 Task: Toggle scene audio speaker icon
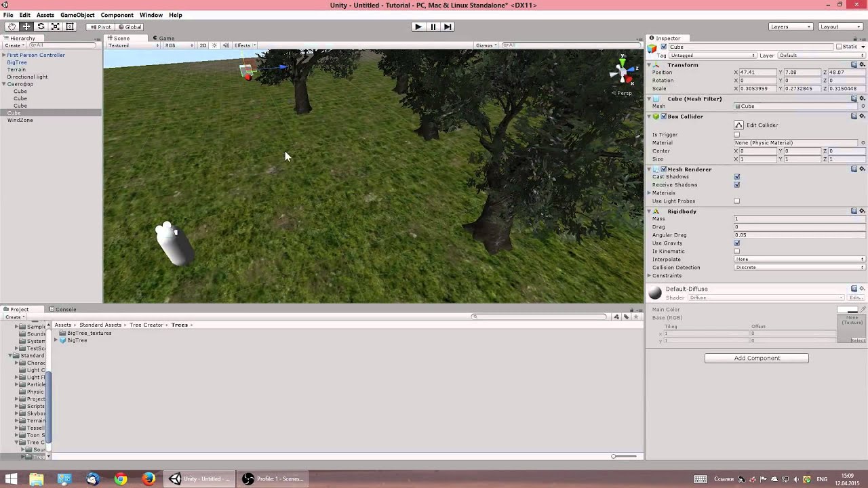pos(226,45)
